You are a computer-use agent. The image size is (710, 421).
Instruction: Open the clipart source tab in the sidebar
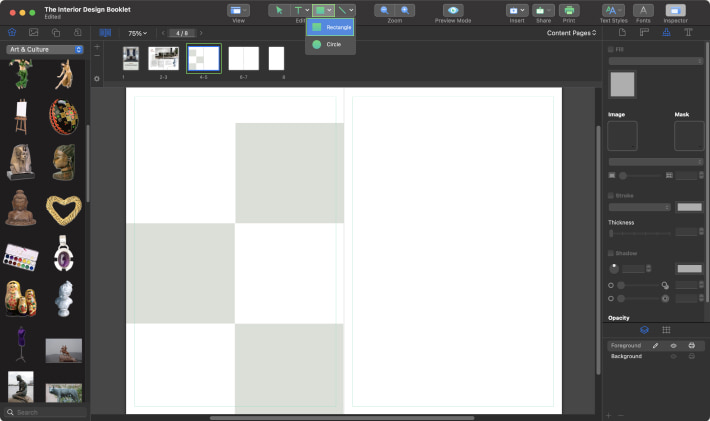point(12,32)
